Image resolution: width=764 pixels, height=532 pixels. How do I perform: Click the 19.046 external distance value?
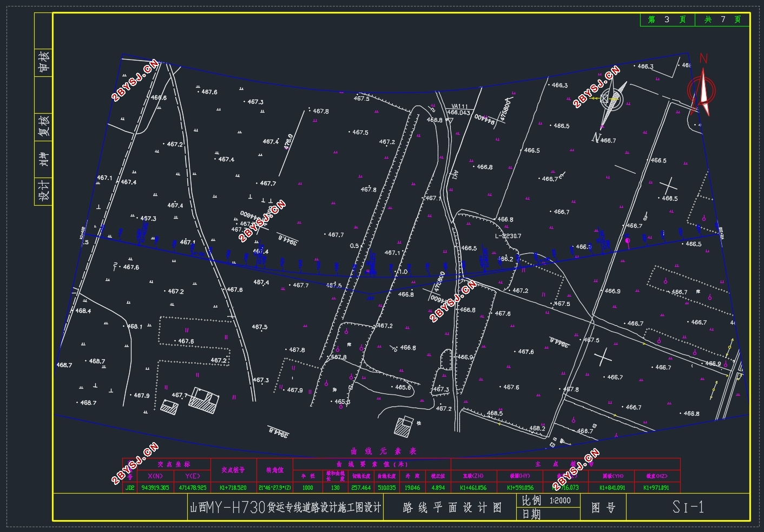412,488
